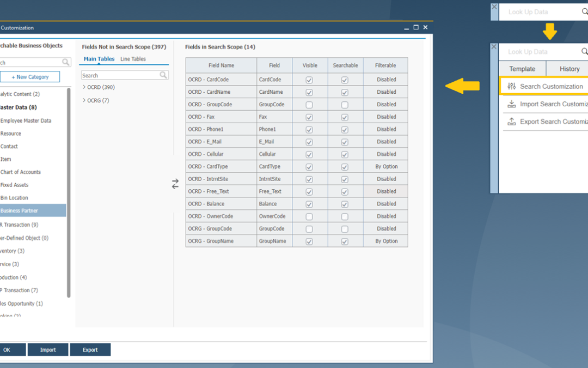This screenshot has width=588, height=368.
Task: Expand the OCRD (390) tree node
Action: [x=84, y=87]
